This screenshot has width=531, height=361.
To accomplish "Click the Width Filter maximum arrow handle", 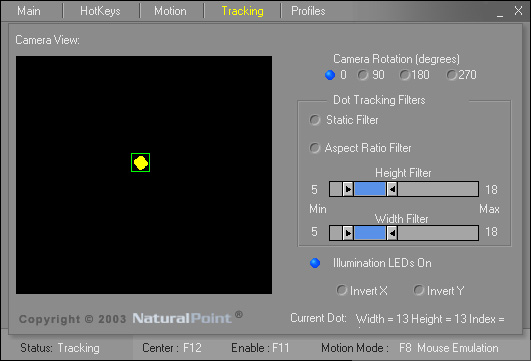I will 392,233.
